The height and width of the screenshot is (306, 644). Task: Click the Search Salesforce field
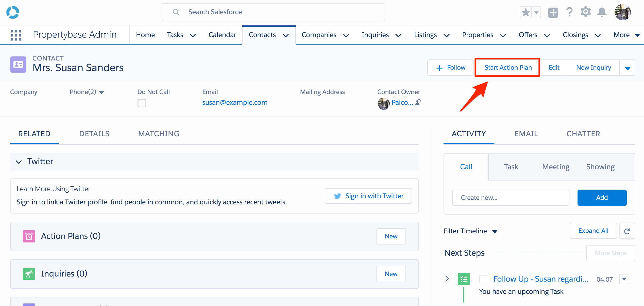tap(274, 12)
